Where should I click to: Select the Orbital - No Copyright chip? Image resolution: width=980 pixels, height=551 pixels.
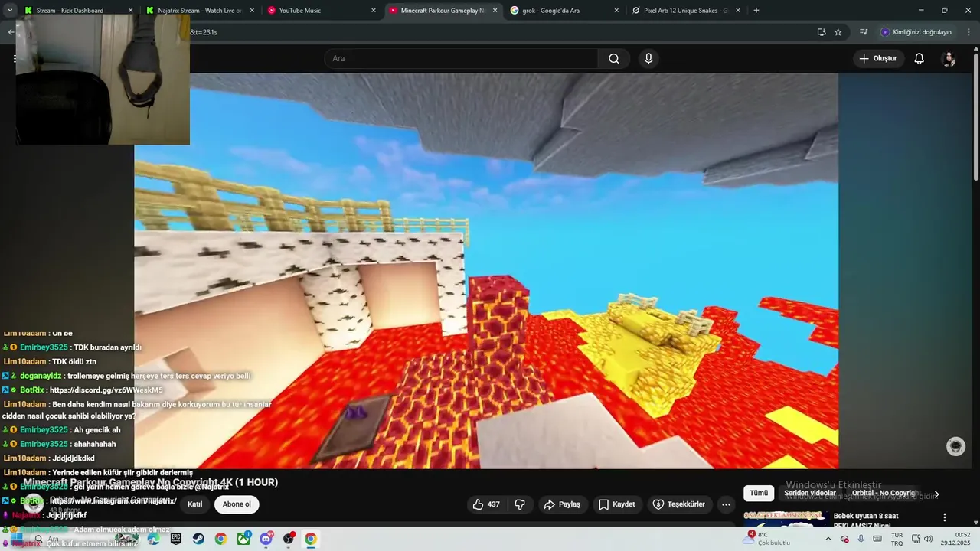click(884, 493)
